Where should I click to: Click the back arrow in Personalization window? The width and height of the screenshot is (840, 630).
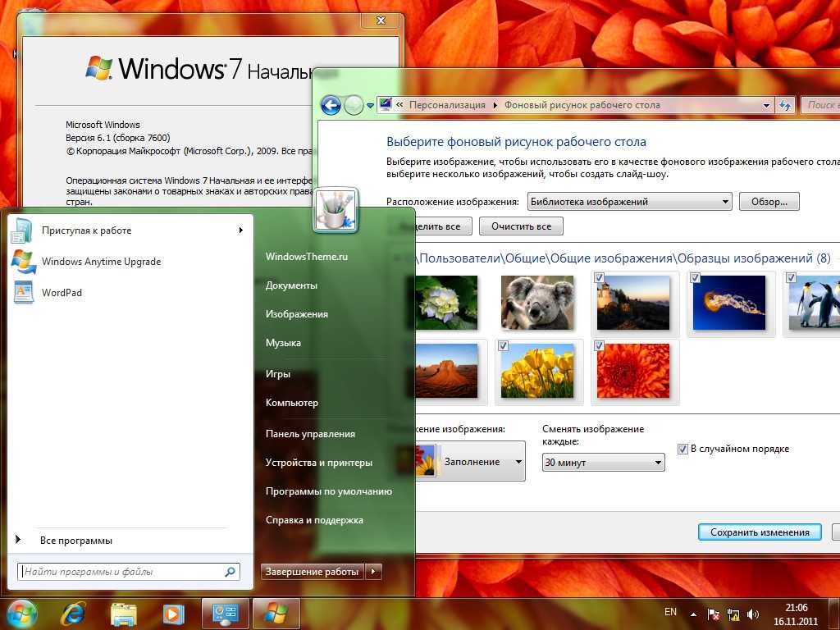[x=331, y=105]
